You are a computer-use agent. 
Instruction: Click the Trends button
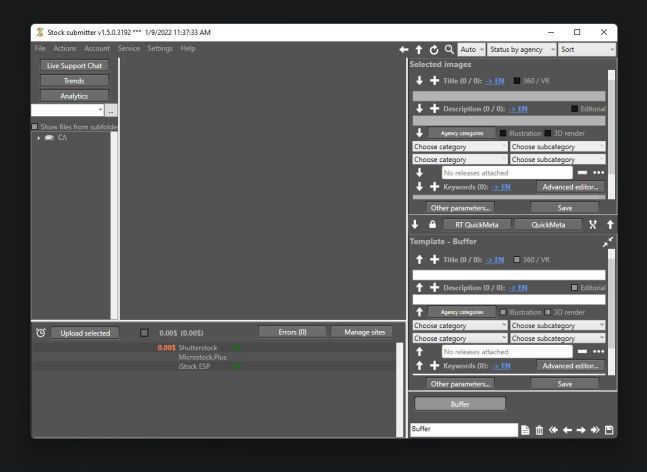click(74, 81)
